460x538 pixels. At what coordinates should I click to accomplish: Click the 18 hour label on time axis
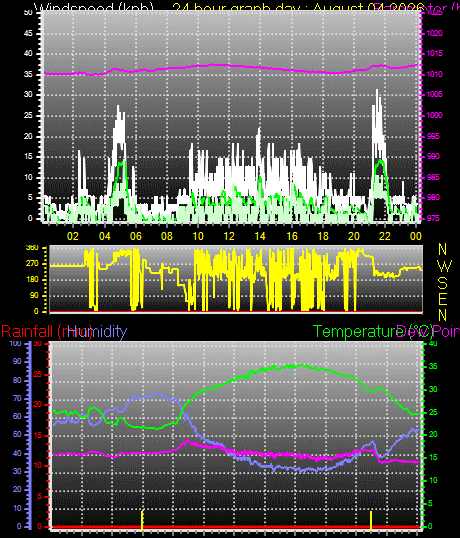click(323, 236)
